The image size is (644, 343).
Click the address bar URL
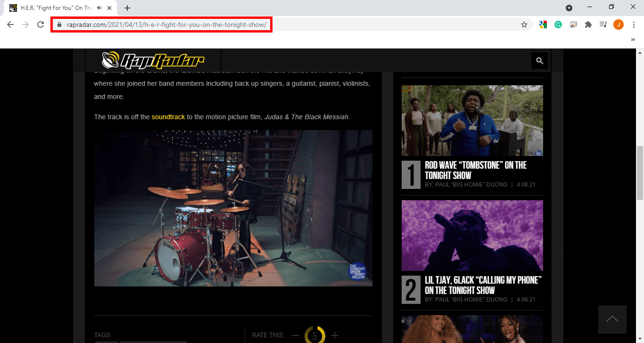click(166, 24)
